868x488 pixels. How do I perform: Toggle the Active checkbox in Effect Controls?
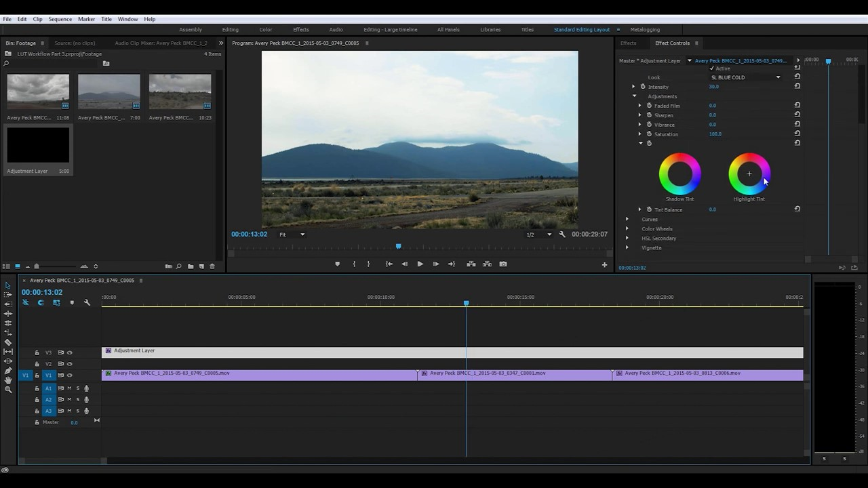(712, 68)
